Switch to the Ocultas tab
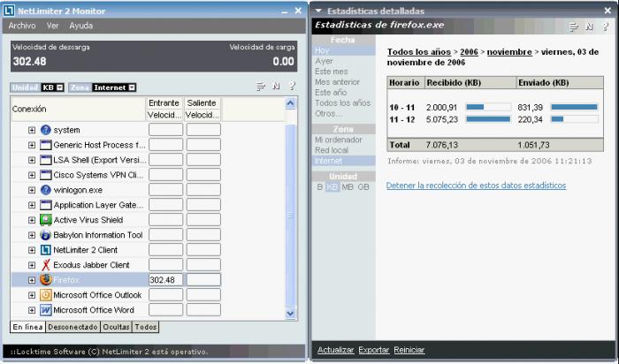 coord(116,327)
